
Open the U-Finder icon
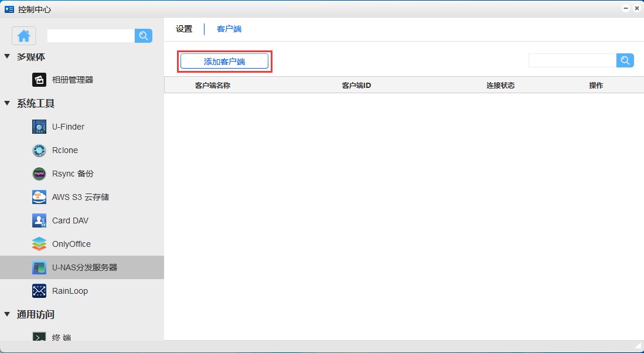pos(39,127)
